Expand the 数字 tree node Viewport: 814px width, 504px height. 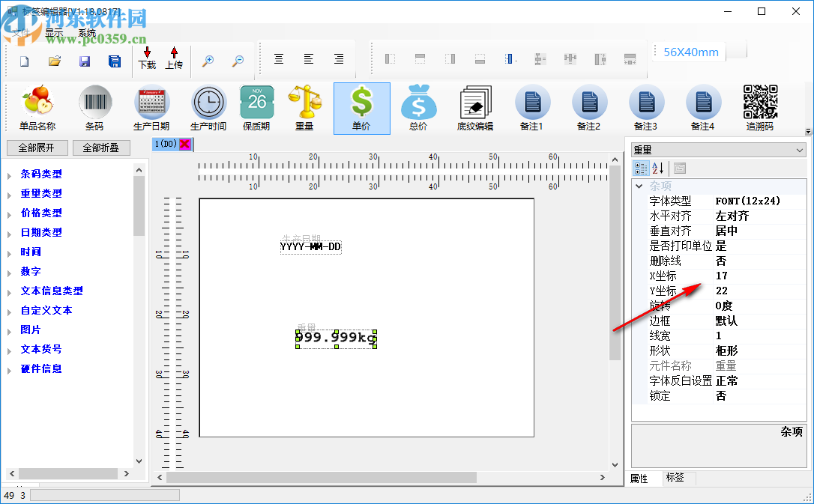[x=9, y=273]
